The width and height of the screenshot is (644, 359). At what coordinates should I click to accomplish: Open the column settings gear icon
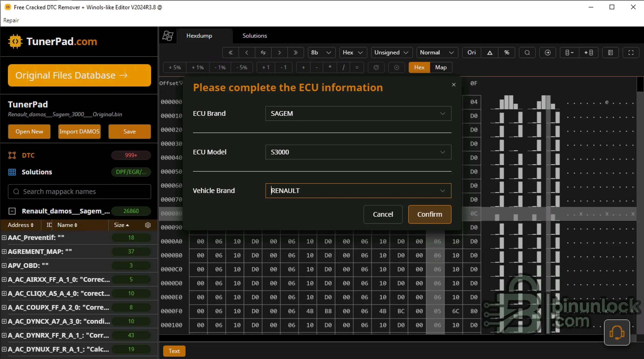click(x=148, y=225)
